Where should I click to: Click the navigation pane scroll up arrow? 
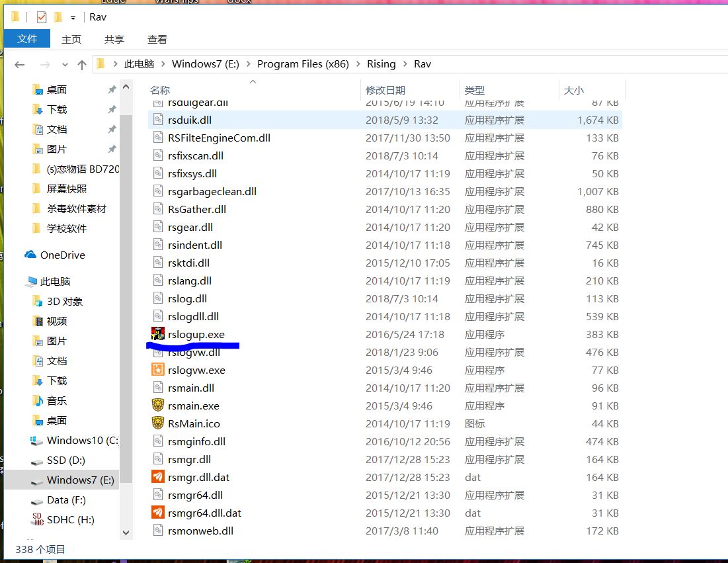[x=126, y=87]
